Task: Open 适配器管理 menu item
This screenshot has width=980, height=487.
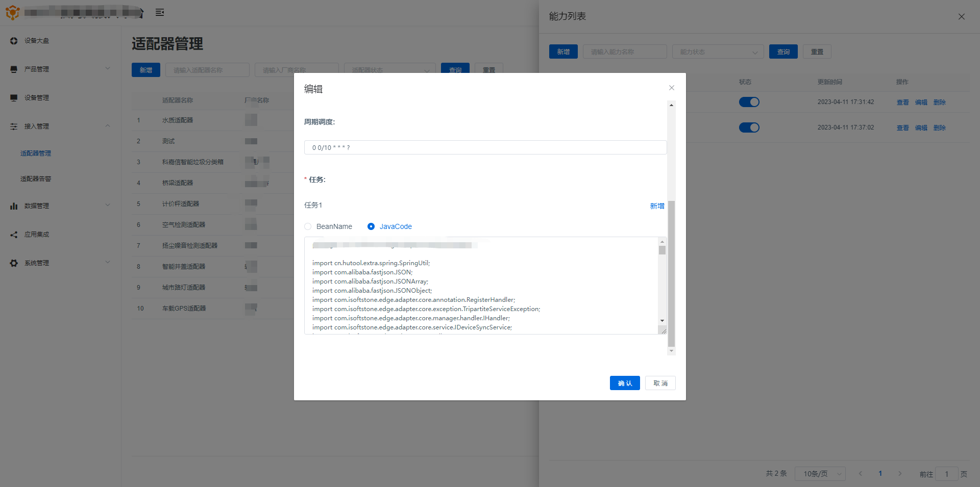Action: click(36, 153)
